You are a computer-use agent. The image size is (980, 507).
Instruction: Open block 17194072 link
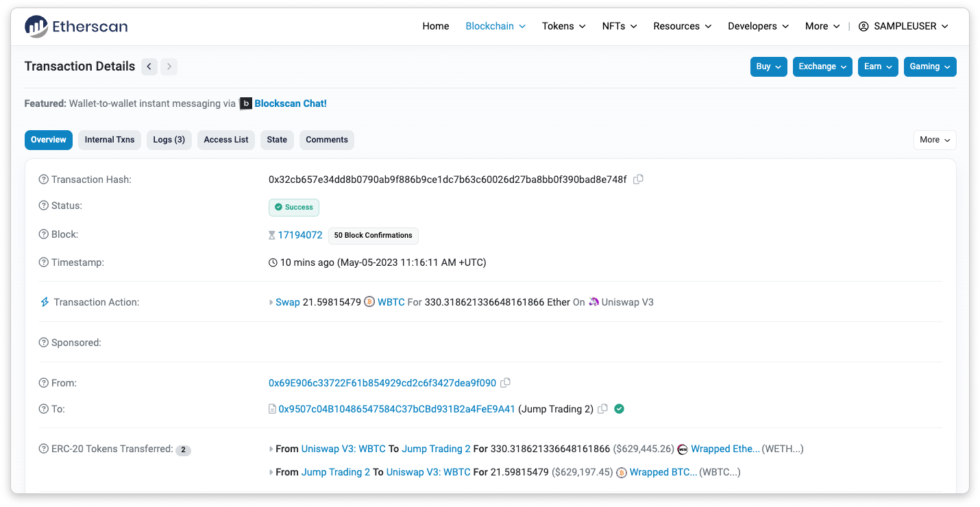pos(299,235)
